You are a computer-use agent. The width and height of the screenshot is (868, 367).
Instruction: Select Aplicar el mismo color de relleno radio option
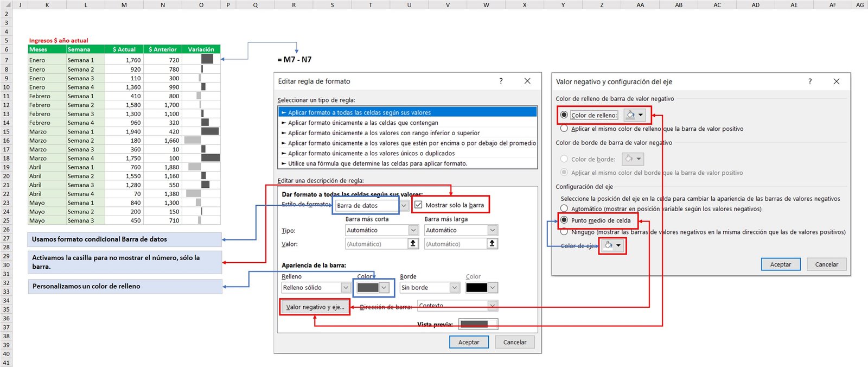coord(564,129)
